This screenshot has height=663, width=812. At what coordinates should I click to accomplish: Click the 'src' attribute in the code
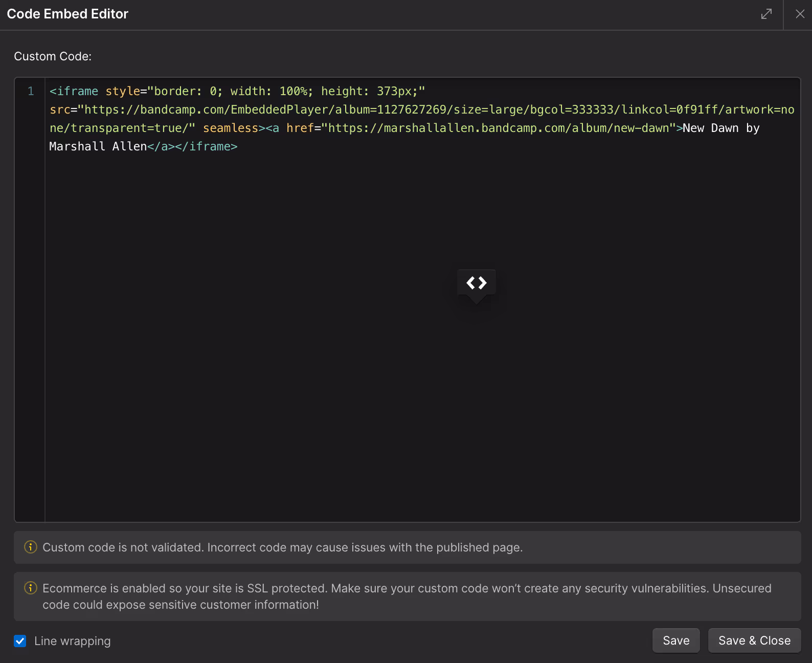tap(60, 109)
